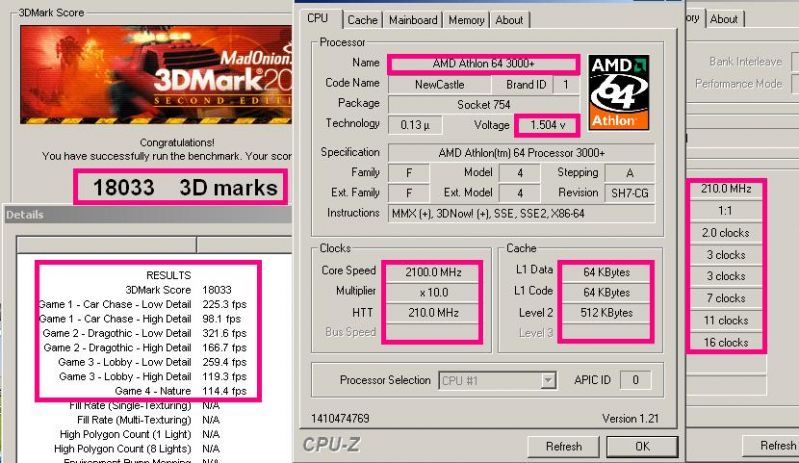Click the Bank Interleave label
799x463 pixels.
coord(745,62)
